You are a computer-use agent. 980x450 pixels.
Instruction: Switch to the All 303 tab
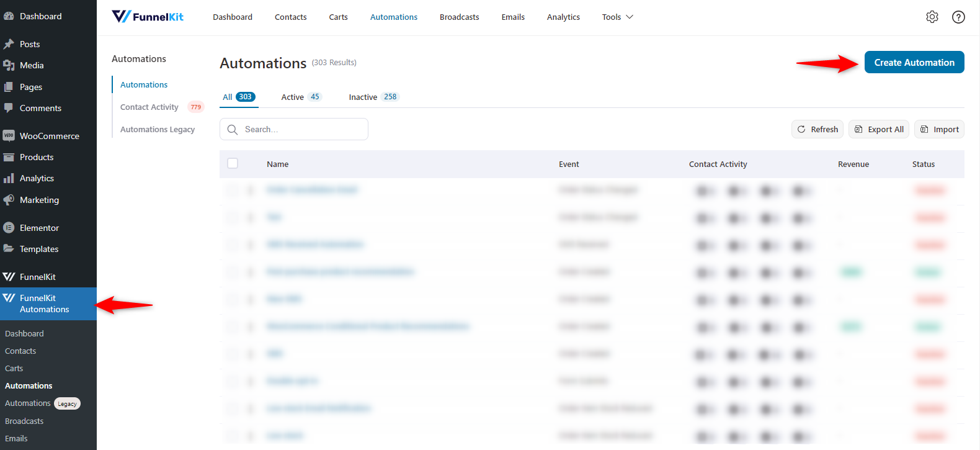point(239,97)
